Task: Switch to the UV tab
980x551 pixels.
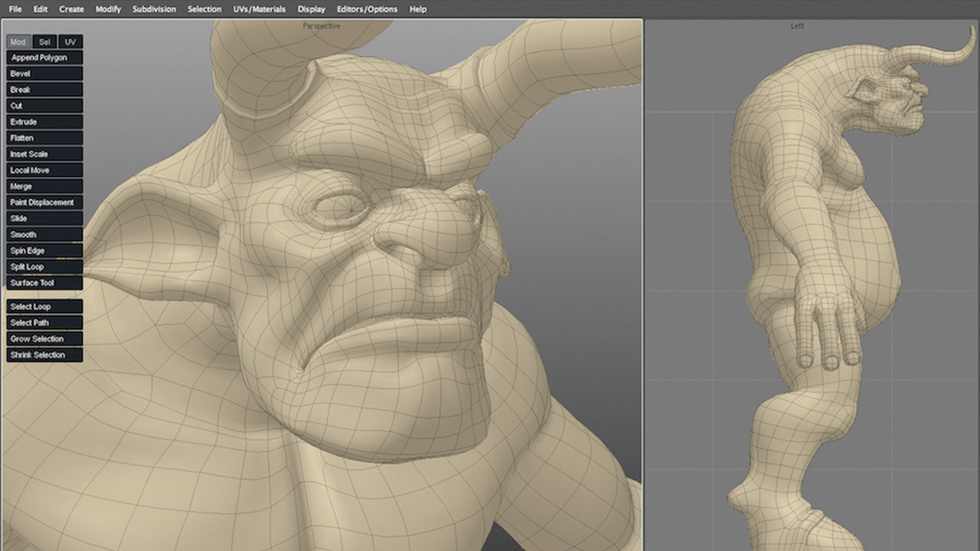Action: pyautogui.click(x=70, y=42)
